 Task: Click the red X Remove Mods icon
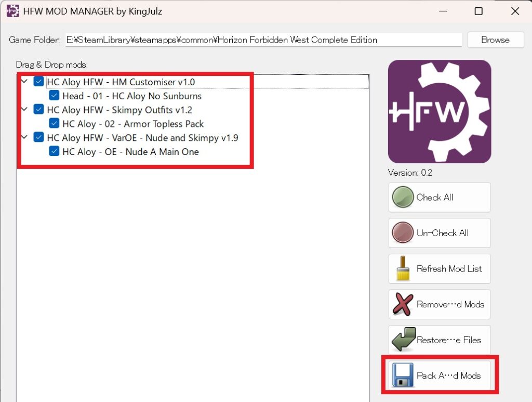coord(403,304)
